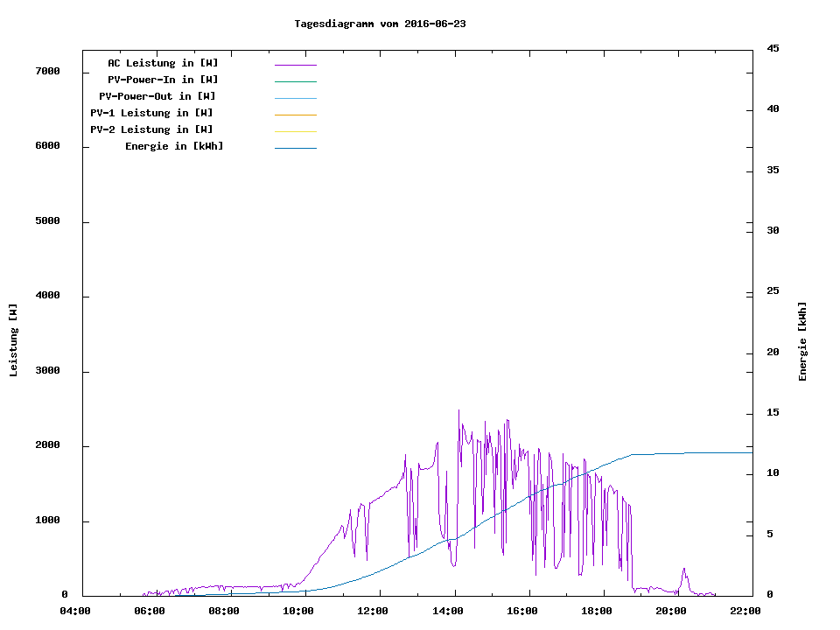840x630 pixels.
Task: Select the 'PV-1 Leistung in [W]' legend label
Action: click(x=151, y=113)
